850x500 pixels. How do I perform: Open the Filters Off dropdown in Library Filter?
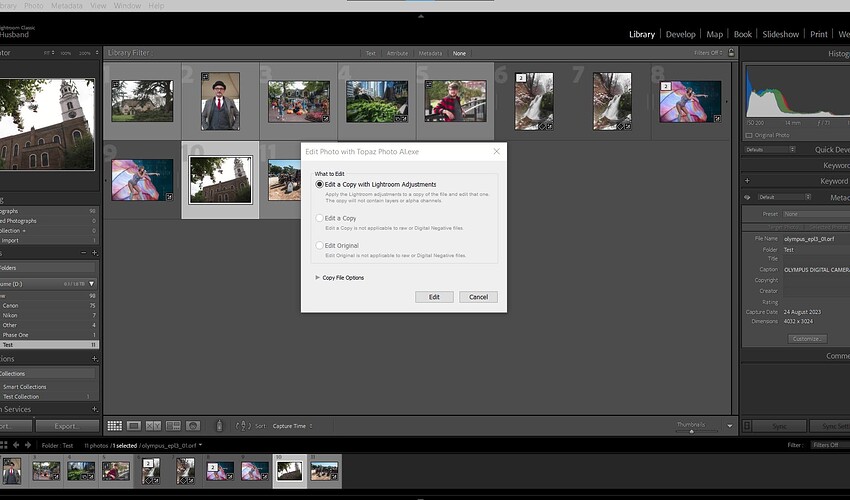pyautogui.click(x=709, y=53)
